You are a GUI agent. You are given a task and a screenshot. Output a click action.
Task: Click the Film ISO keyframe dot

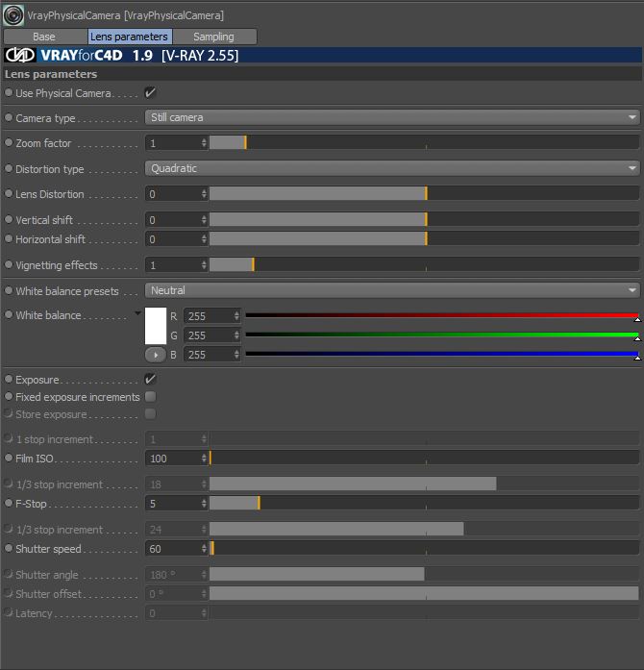tap(9, 459)
